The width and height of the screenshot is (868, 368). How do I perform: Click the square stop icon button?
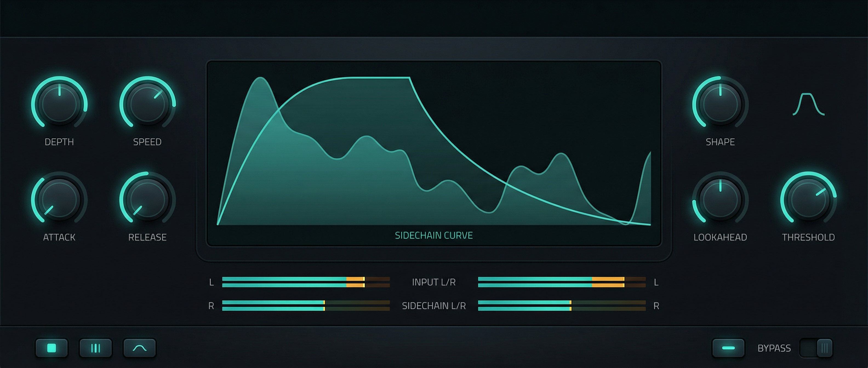click(x=52, y=348)
